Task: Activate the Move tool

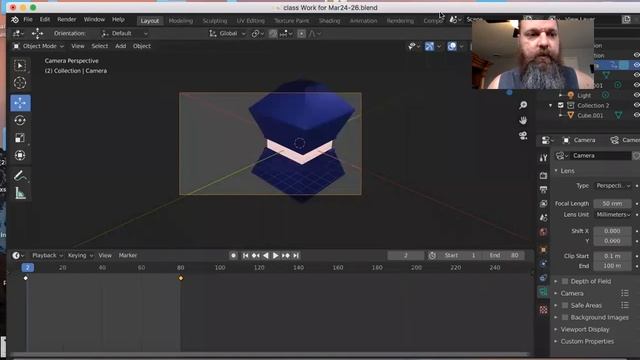Action: (20, 103)
